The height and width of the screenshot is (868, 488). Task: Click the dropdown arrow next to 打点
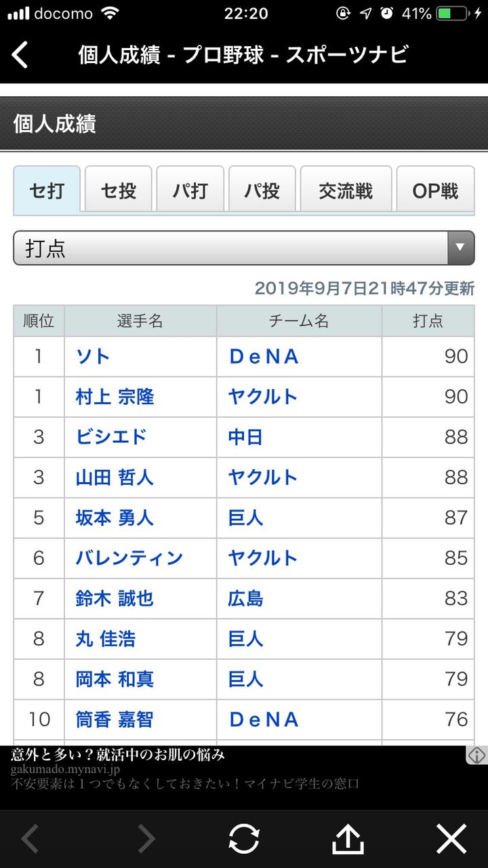click(x=461, y=248)
